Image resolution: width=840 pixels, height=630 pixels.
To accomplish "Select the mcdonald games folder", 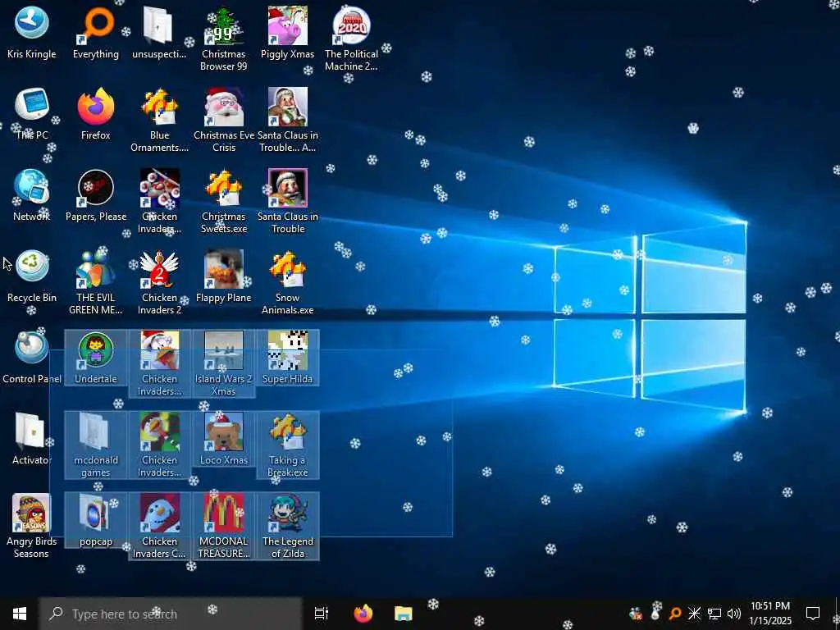I will pyautogui.click(x=95, y=445).
